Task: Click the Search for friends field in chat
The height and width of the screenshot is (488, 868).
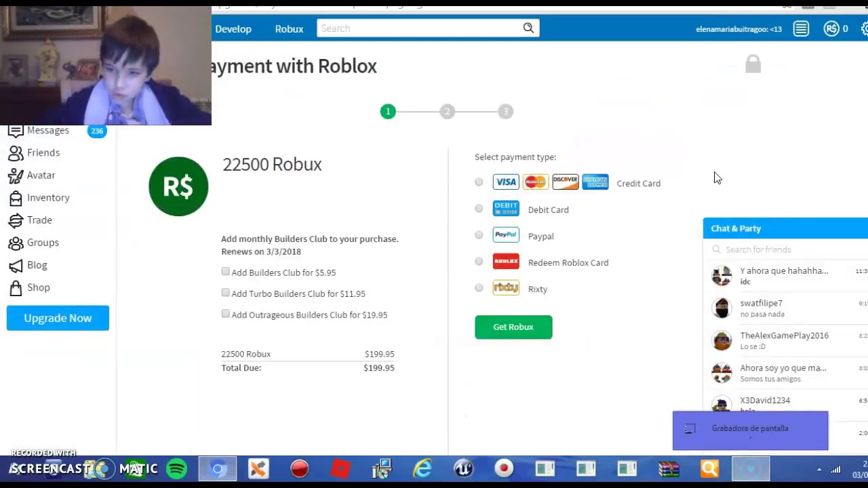Action: pyautogui.click(x=787, y=249)
